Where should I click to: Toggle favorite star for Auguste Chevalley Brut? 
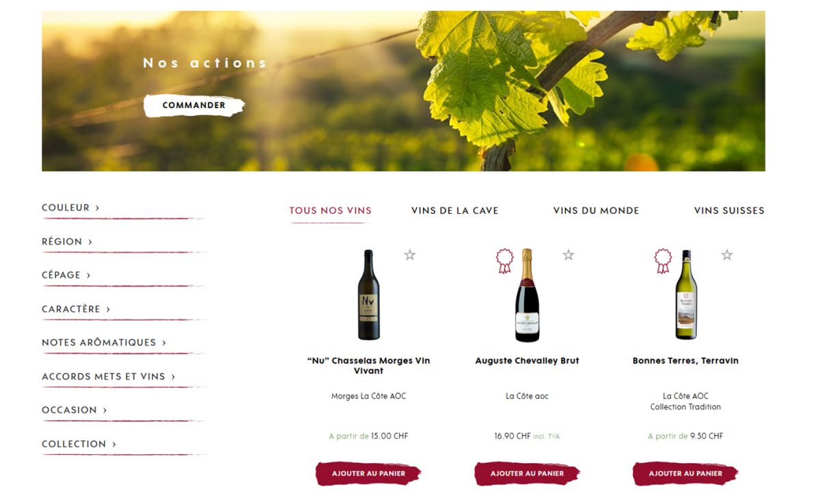pos(569,255)
